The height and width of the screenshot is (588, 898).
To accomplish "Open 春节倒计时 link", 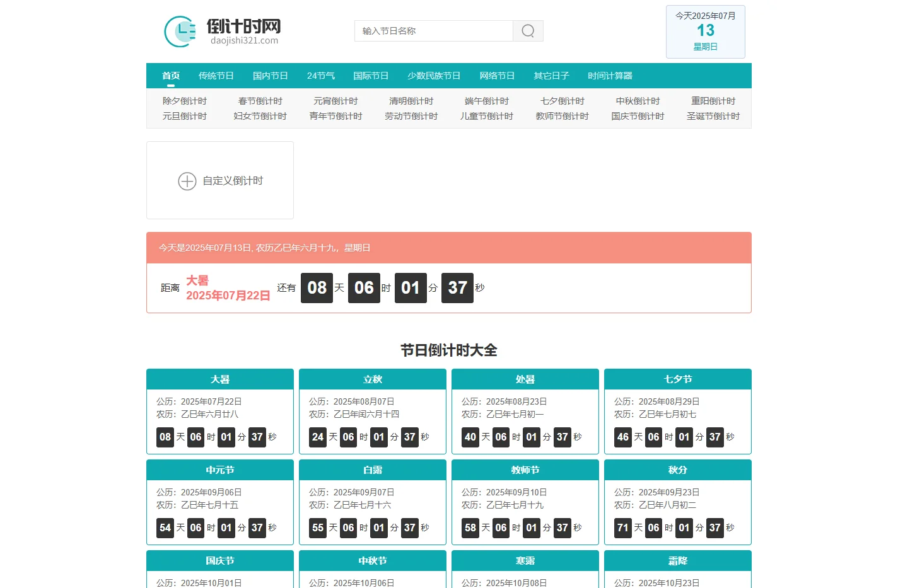I will (x=260, y=101).
